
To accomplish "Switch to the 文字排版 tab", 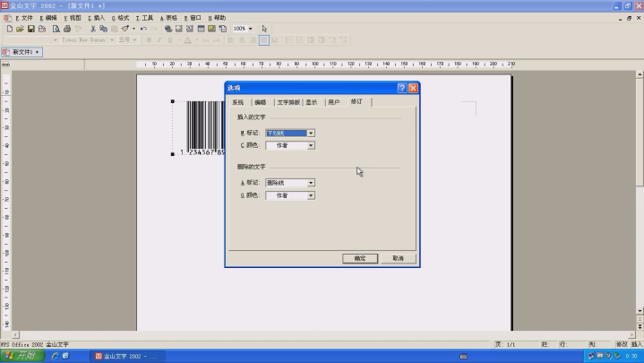I will coord(288,102).
